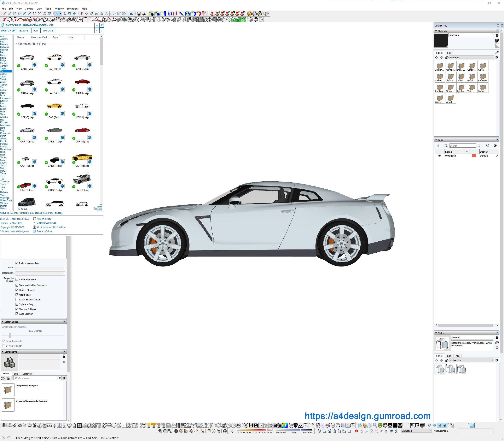The image size is (504, 441).
Task: Activate the Tape Measure tool
Action: tap(82, 14)
